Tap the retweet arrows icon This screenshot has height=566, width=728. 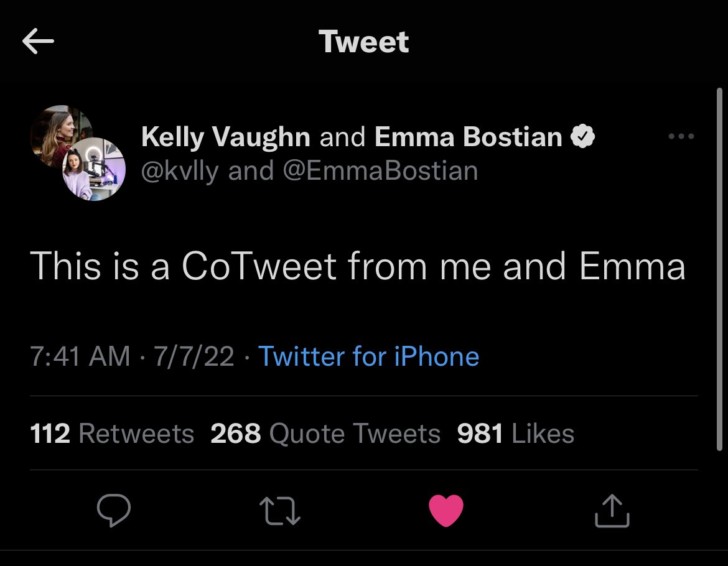point(280,511)
